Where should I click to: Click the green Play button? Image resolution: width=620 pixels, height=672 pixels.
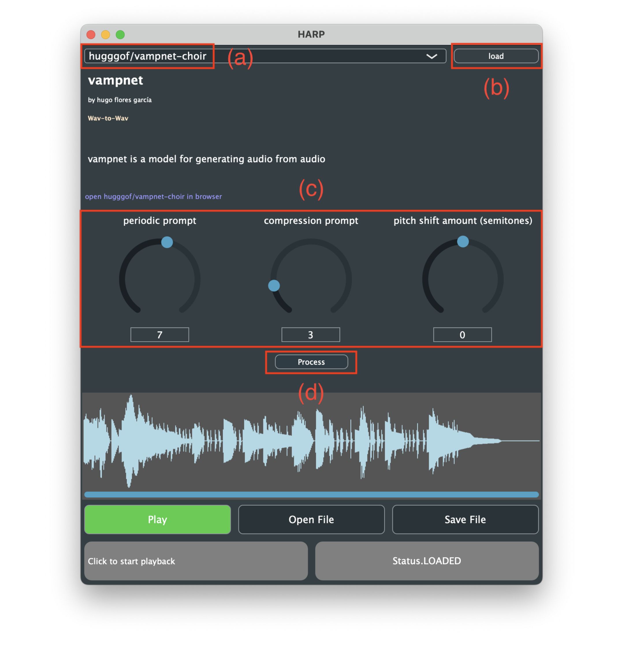tap(157, 519)
